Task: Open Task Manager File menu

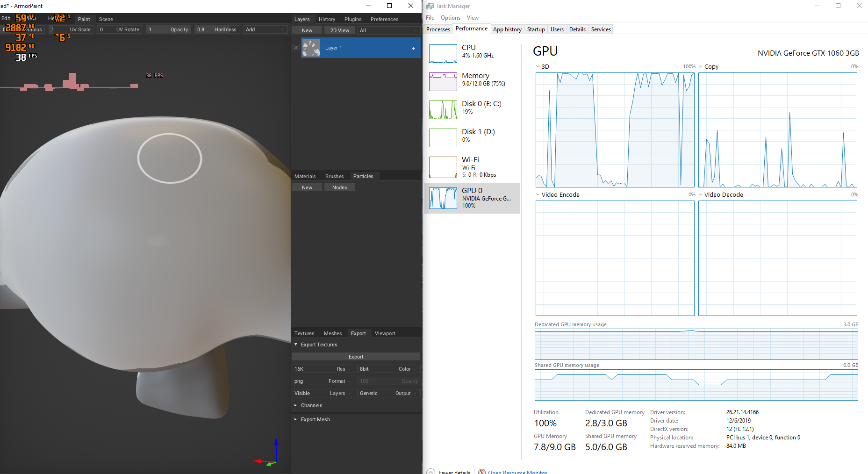Action: [430, 18]
